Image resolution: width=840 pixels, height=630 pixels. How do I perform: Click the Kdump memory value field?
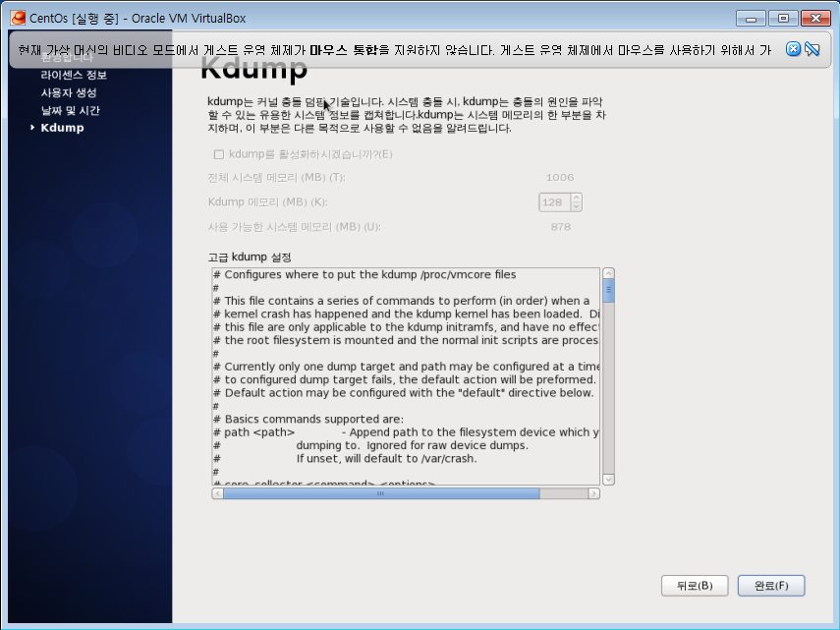tap(554, 201)
